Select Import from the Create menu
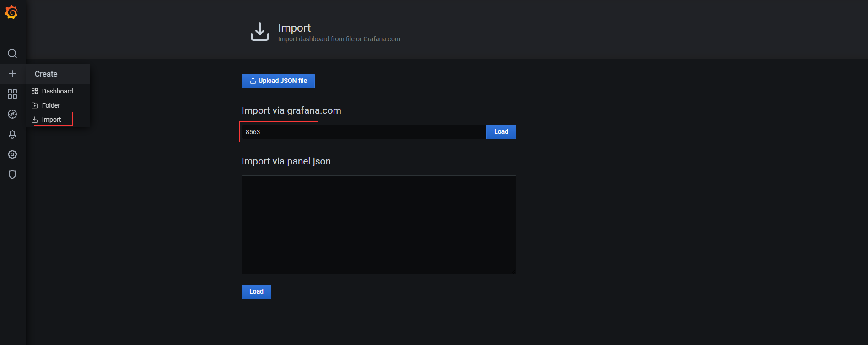 (51, 120)
